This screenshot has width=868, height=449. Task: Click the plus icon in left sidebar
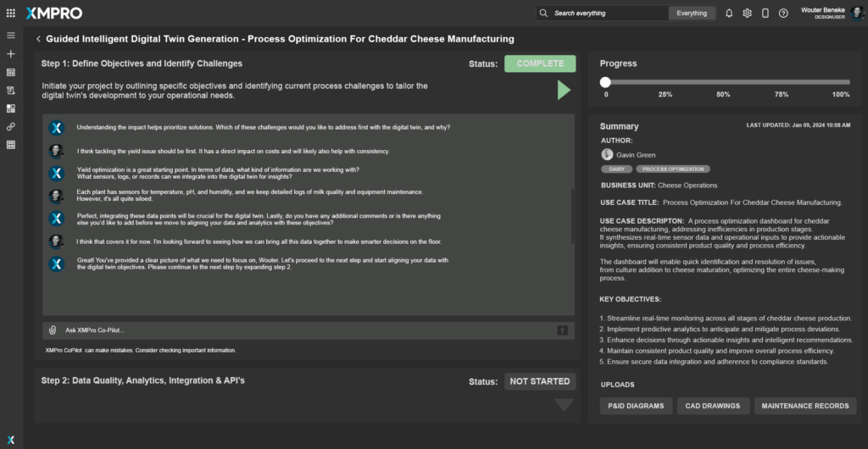[x=11, y=53]
